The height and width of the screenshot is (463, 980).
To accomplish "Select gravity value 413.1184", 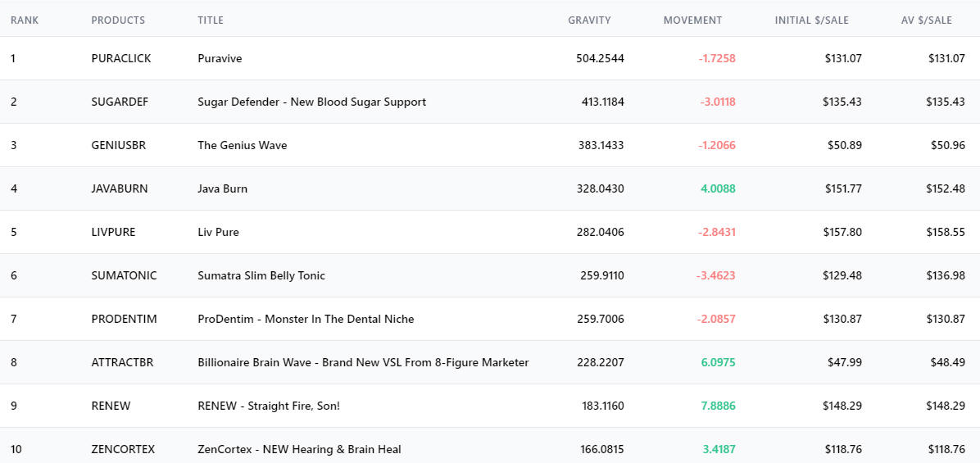I will pos(603,102).
